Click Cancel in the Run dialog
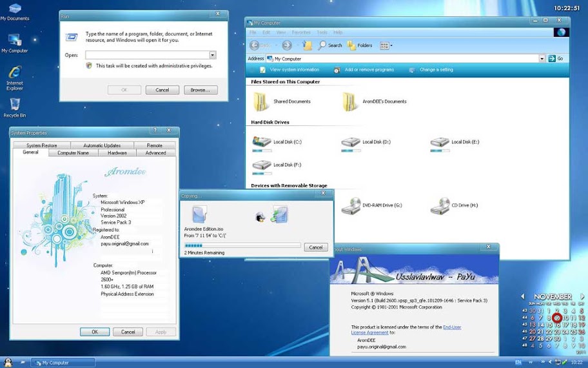 162,90
